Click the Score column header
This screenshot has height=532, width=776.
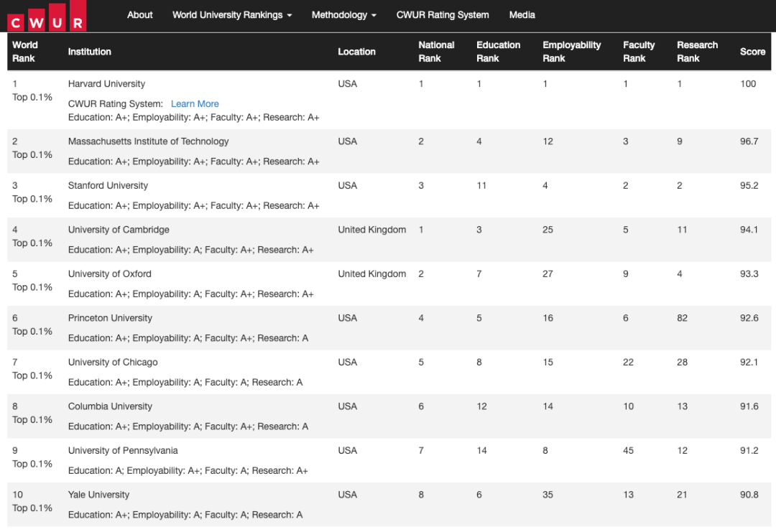click(x=752, y=52)
